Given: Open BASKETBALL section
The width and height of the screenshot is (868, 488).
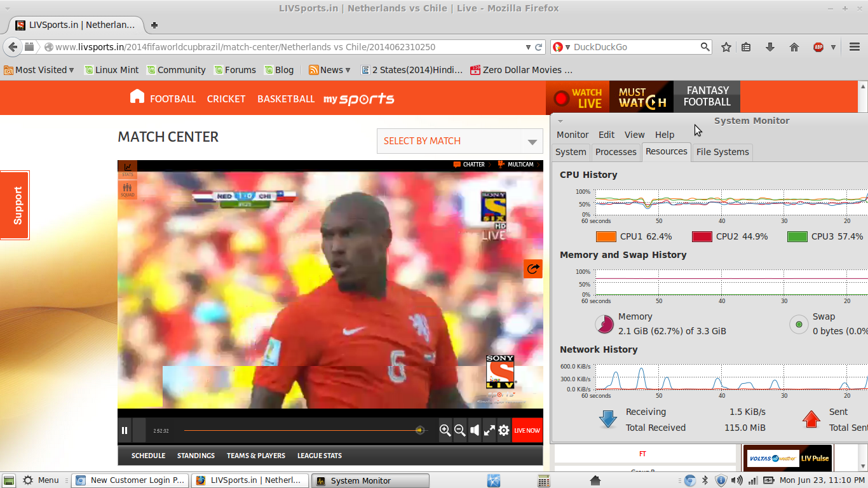Looking at the screenshot, I should click(286, 98).
